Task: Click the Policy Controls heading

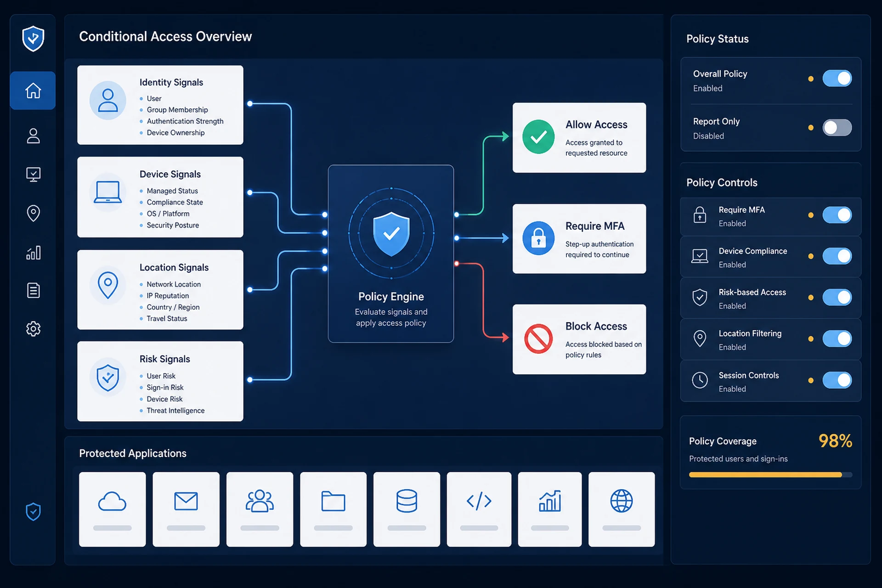Action: [722, 183]
